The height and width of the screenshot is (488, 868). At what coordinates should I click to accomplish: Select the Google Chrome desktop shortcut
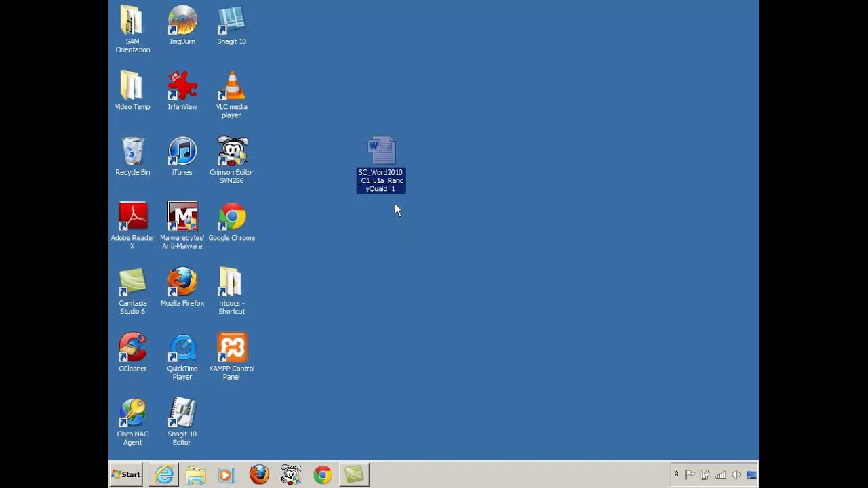(x=231, y=222)
